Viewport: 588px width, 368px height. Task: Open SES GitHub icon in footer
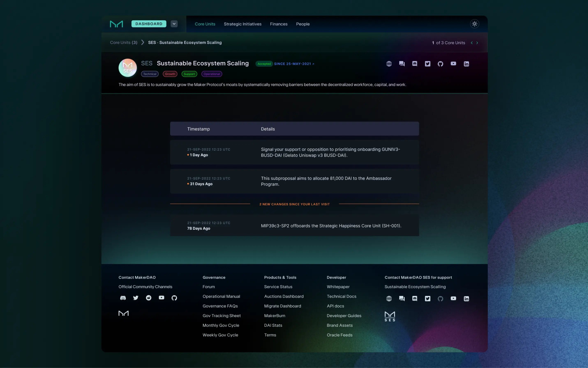coord(440,299)
